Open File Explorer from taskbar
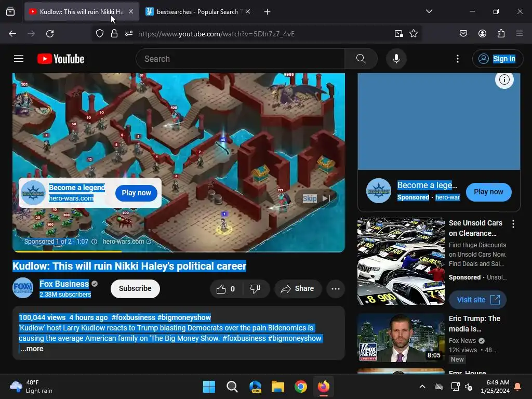Viewport: 532px width, 399px height. tap(277, 387)
